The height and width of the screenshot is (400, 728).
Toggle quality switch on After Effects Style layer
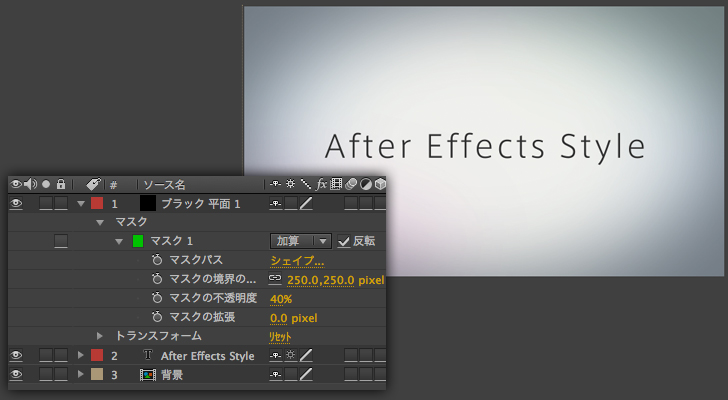306,355
